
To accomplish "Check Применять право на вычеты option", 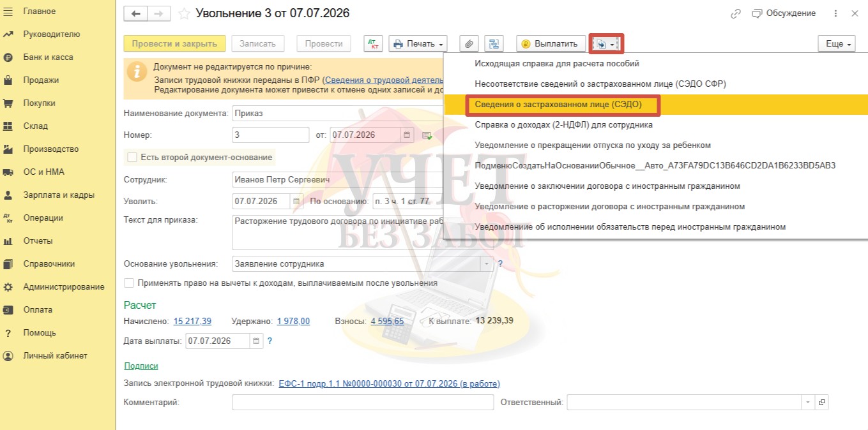I will (x=130, y=283).
